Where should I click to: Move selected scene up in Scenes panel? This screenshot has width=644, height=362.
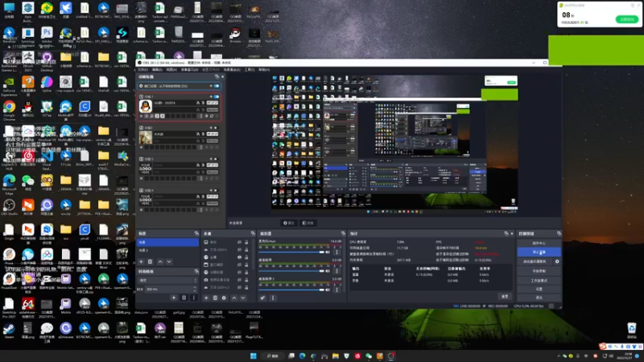point(160,261)
